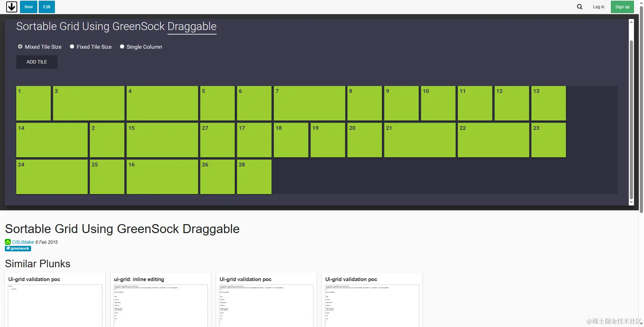Click tile number 1
The width and height of the screenshot is (644, 327).
[x=33, y=103]
